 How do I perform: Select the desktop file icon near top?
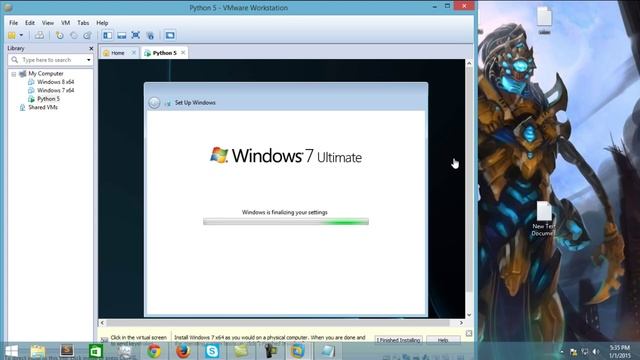(544, 20)
